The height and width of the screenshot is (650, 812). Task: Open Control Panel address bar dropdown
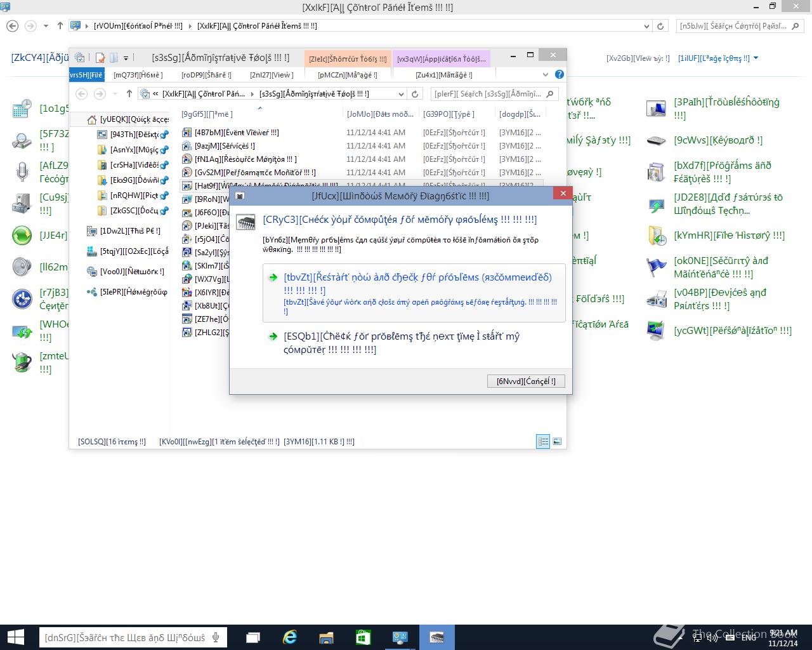(x=646, y=26)
